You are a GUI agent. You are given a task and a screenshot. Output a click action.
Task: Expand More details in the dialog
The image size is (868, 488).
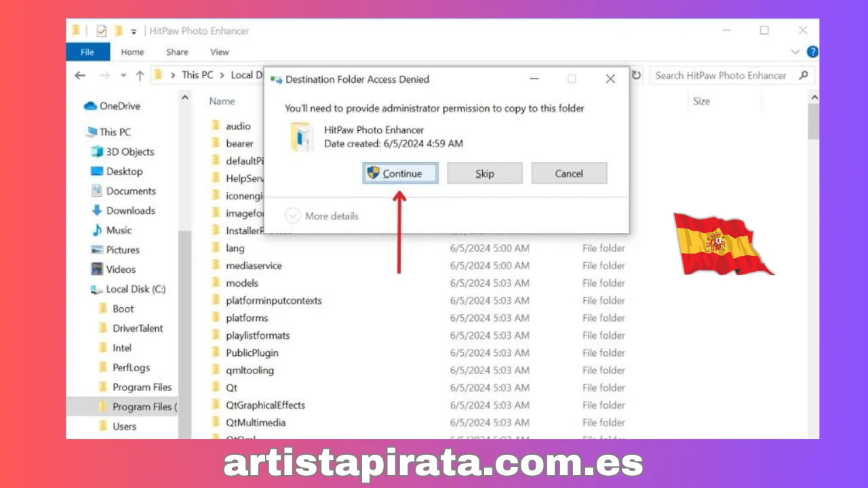(322, 216)
